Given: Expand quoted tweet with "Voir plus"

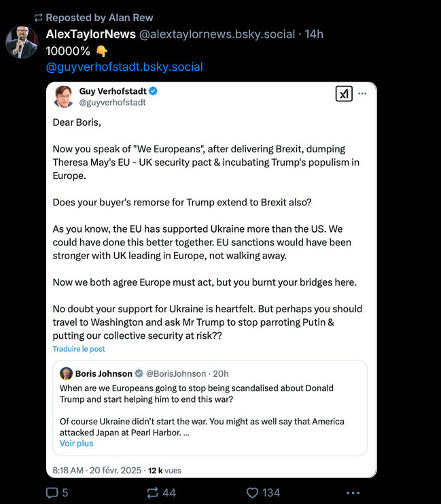Looking at the screenshot, I should point(76,443).
